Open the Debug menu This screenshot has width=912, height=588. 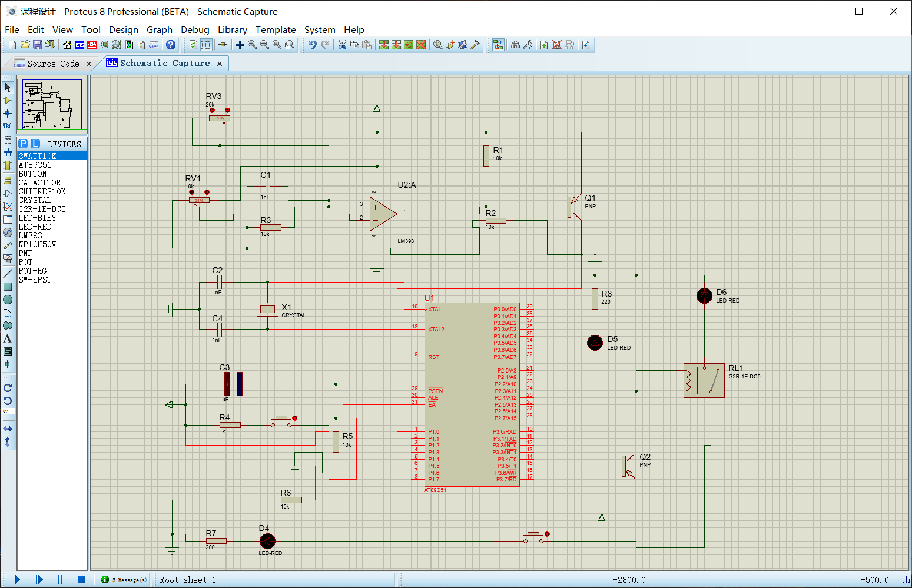point(195,29)
